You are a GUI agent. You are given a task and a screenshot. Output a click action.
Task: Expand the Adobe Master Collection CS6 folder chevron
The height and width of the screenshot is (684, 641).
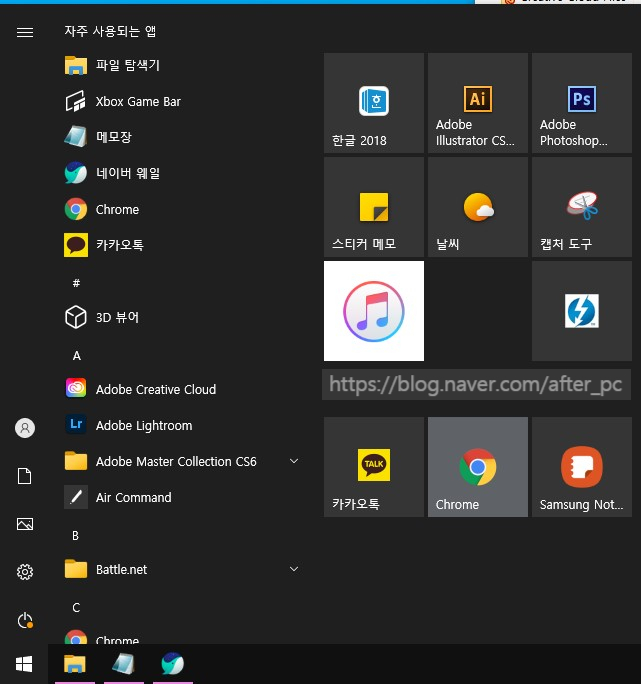tap(294, 461)
